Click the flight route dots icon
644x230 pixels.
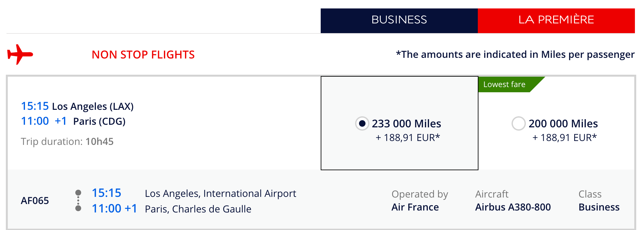tap(78, 200)
